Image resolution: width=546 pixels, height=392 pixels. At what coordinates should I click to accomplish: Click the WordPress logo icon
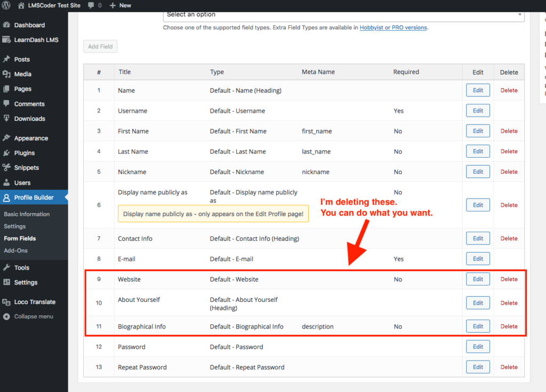coord(6,5)
